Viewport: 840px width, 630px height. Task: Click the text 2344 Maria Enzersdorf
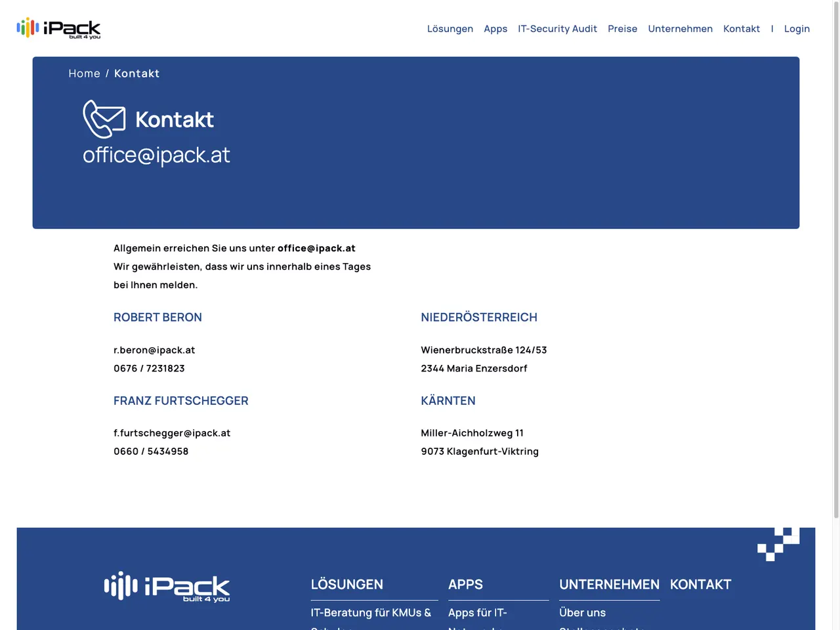click(474, 368)
